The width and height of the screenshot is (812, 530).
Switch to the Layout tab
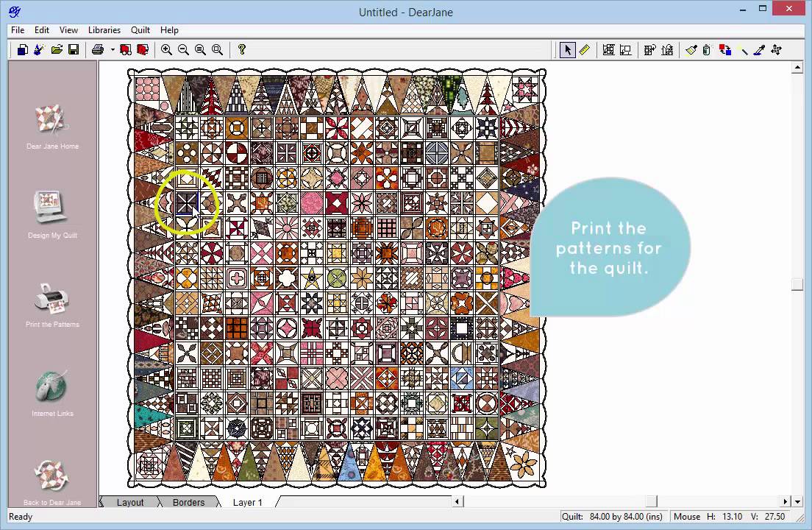click(x=130, y=502)
